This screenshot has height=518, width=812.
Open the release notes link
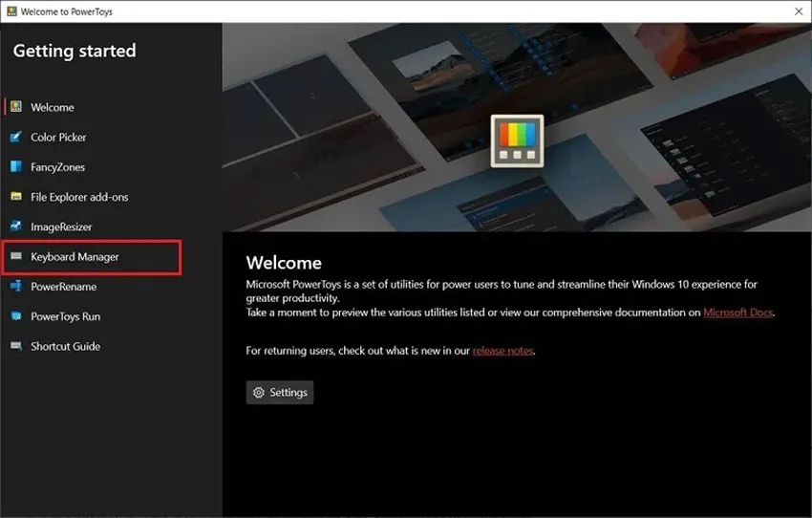(x=502, y=351)
